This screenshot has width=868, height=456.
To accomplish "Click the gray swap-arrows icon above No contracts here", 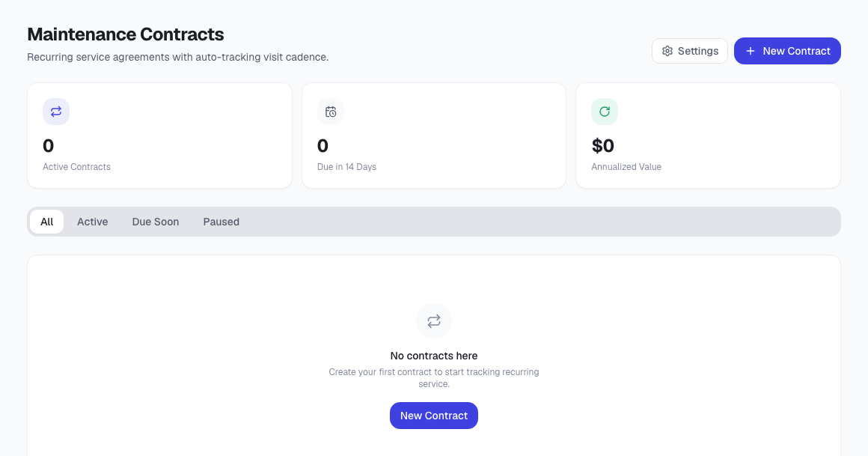I will (x=434, y=320).
